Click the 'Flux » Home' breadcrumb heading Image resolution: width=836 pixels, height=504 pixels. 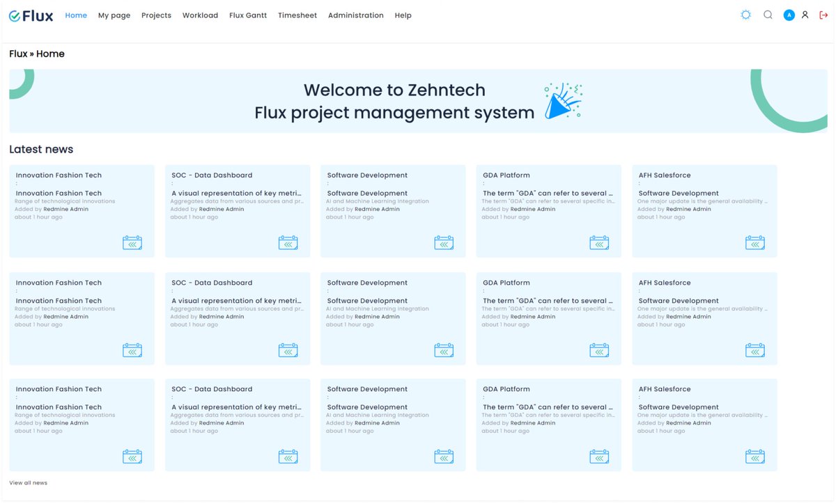tap(37, 54)
